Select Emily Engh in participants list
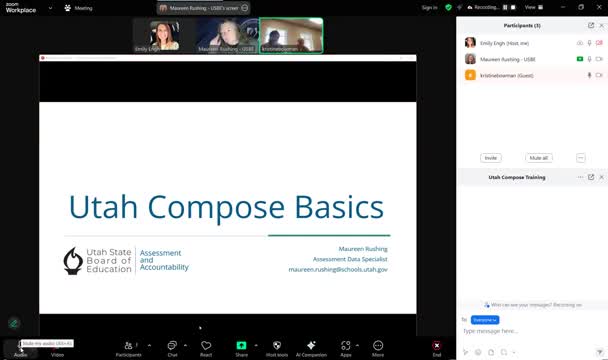 pos(532,43)
